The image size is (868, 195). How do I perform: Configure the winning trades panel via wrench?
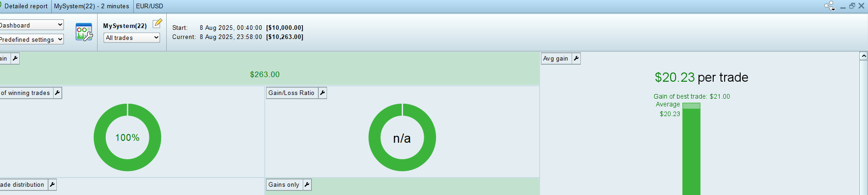pyautogui.click(x=57, y=93)
